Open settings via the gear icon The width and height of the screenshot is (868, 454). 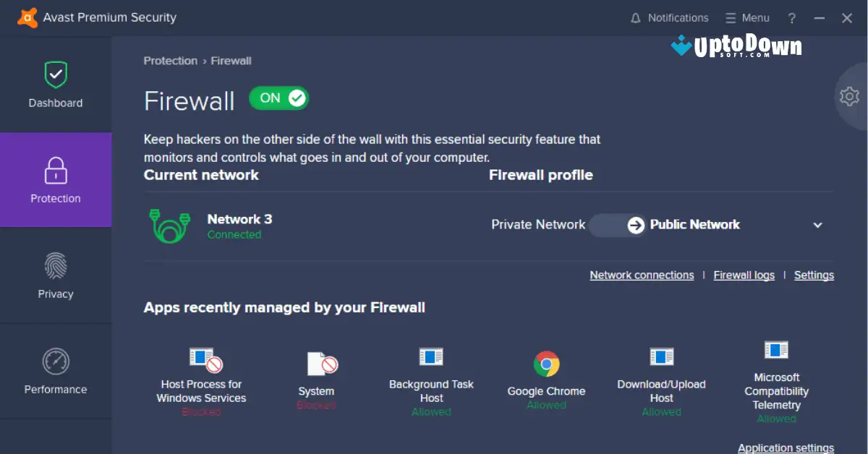coord(850,96)
